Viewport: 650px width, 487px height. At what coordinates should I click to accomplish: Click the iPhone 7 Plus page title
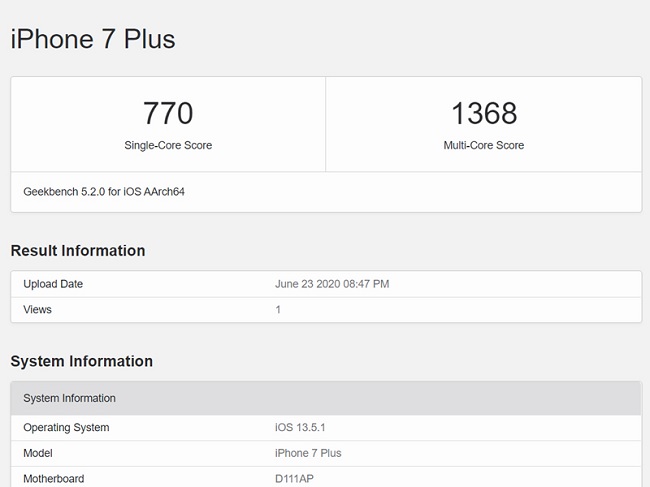click(93, 39)
